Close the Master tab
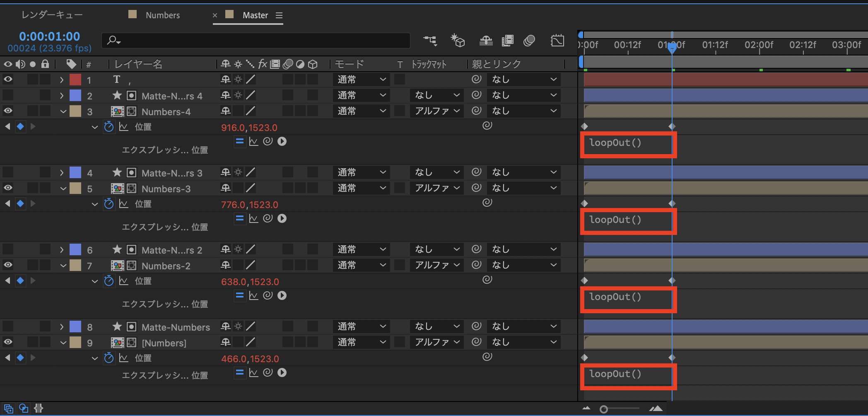The width and height of the screenshot is (868, 416). tap(215, 15)
